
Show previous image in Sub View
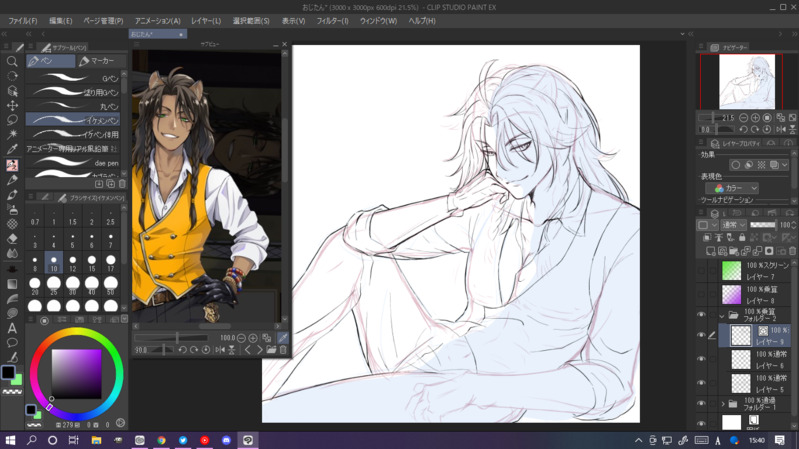tap(248, 350)
